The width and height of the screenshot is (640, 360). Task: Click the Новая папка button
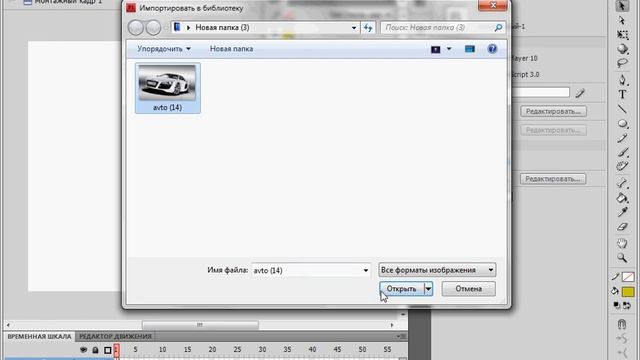pos(231,49)
